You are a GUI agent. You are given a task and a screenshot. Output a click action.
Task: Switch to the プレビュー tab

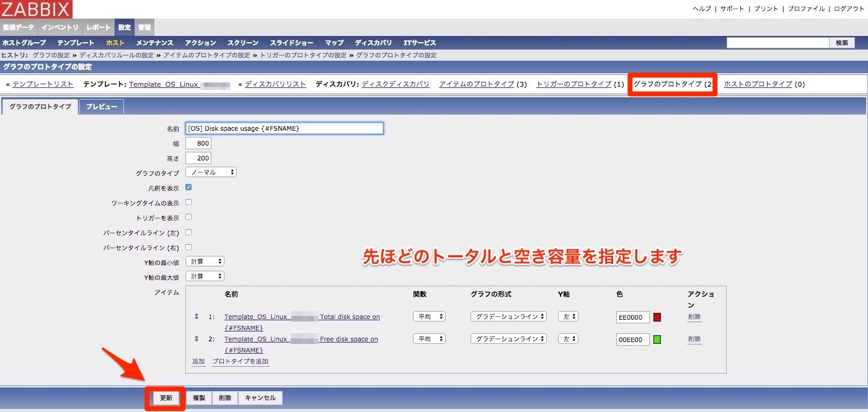(x=102, y=107)
